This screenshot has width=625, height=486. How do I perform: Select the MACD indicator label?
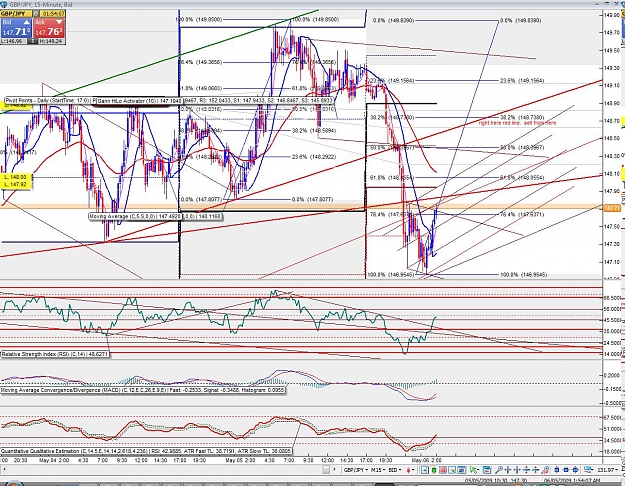pyautogui.click(x=143, y=390)
